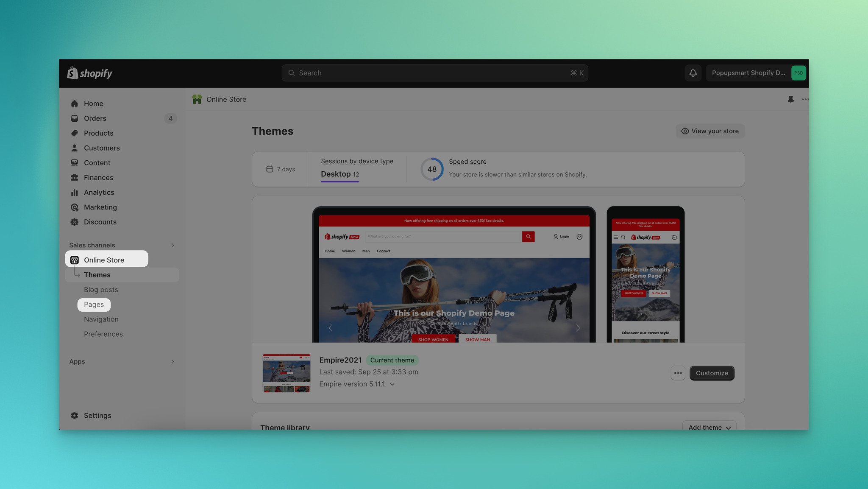Open Marketing in the sidebar
Viewport: 868px width, 489px height.
100,207
